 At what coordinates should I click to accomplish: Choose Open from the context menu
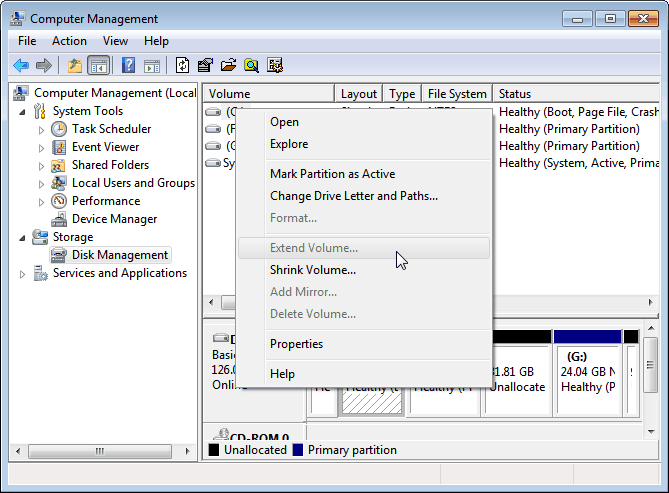pos(364,122)
